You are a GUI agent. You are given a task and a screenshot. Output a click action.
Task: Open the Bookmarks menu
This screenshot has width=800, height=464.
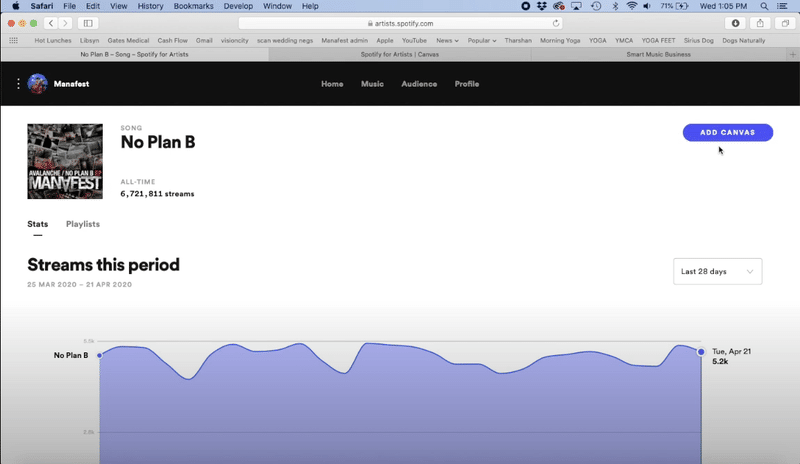[193, 6]
